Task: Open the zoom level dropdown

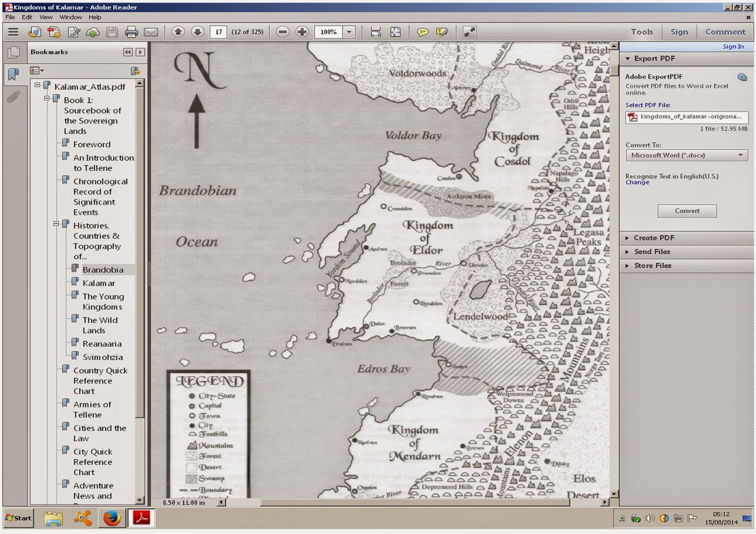Action: pyautogui.click(x=349, y=32)
